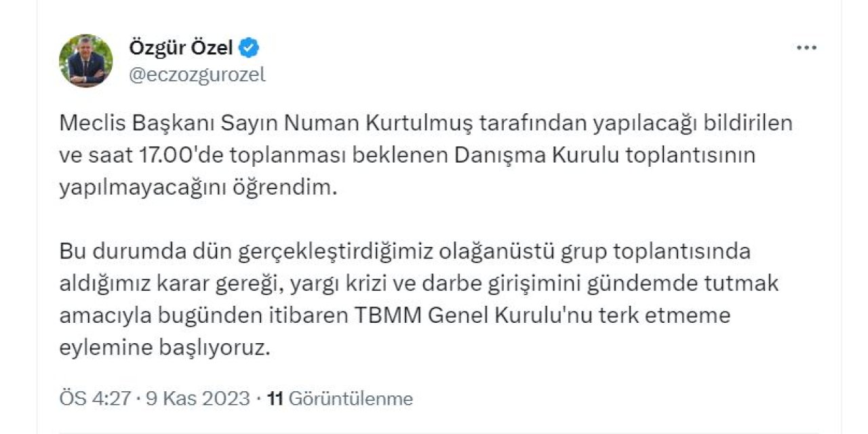Click the display name Özgür Özel

(x=181, y=47)
